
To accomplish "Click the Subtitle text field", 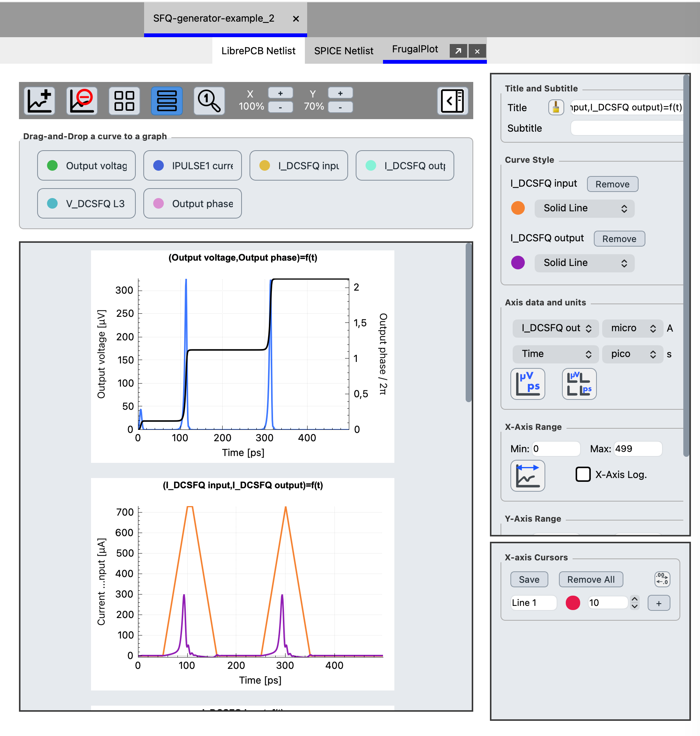I will coord(626,128).
